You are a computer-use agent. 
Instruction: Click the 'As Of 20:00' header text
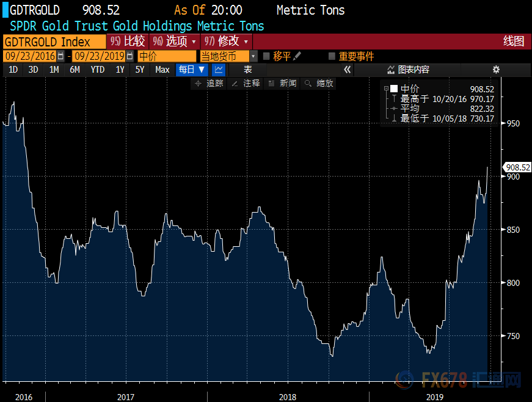pos(208,10)
